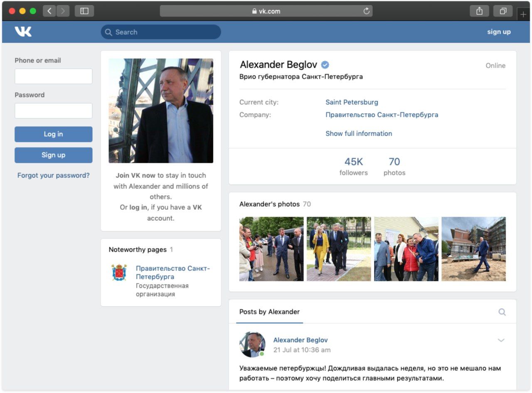Click the VK Search input
This screenshot has height=393, width=532.
point(161,32)
